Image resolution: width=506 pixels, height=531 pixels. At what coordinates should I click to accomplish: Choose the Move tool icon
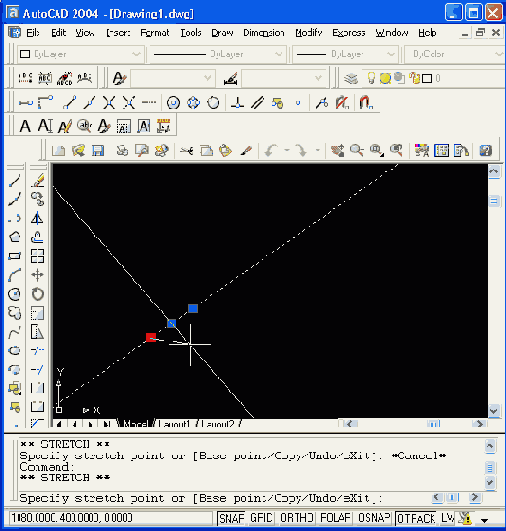tap(37, 275)
